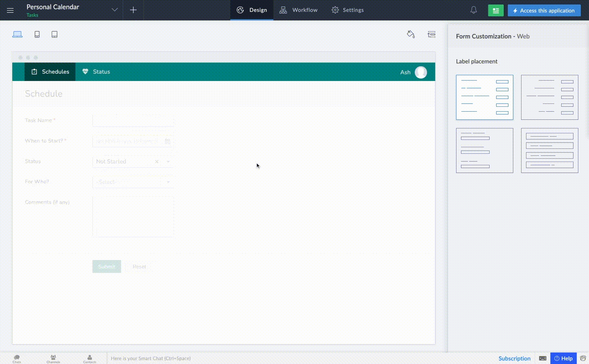Viewport: 589px width, 364px height.
Task: Click the plus icon to add new
Action: (x=133, y=10)
